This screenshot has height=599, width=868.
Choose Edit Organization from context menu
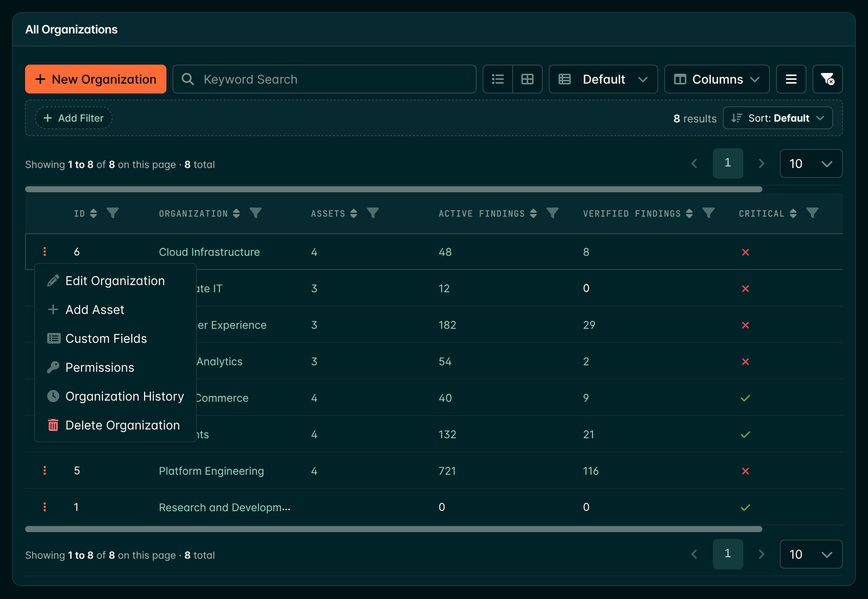click(x=116, y=281)
